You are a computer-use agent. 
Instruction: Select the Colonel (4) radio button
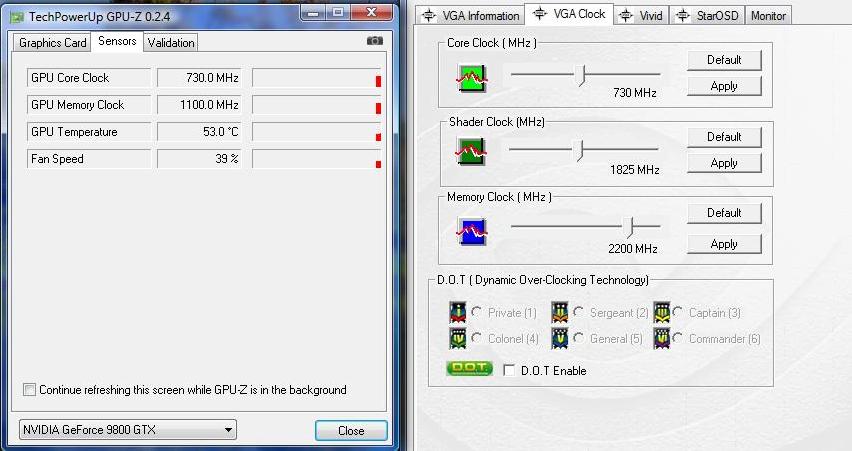(x=477, y=337)
